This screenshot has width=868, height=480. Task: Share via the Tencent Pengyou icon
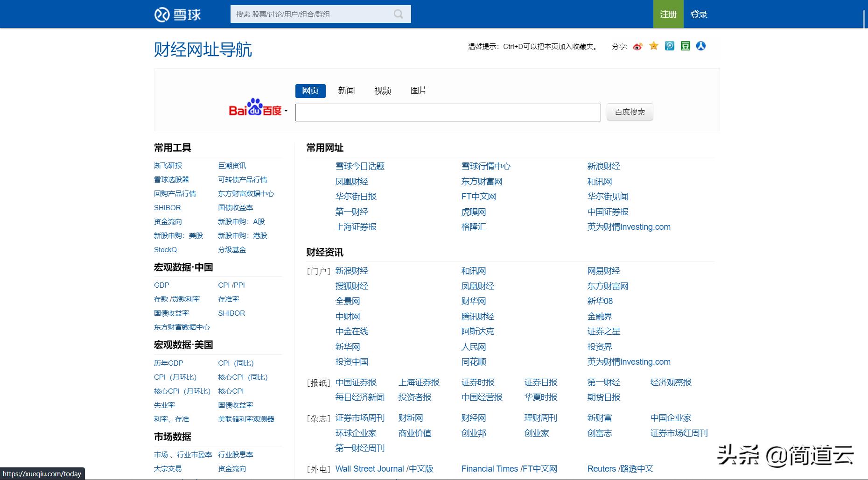click(669, 46)
